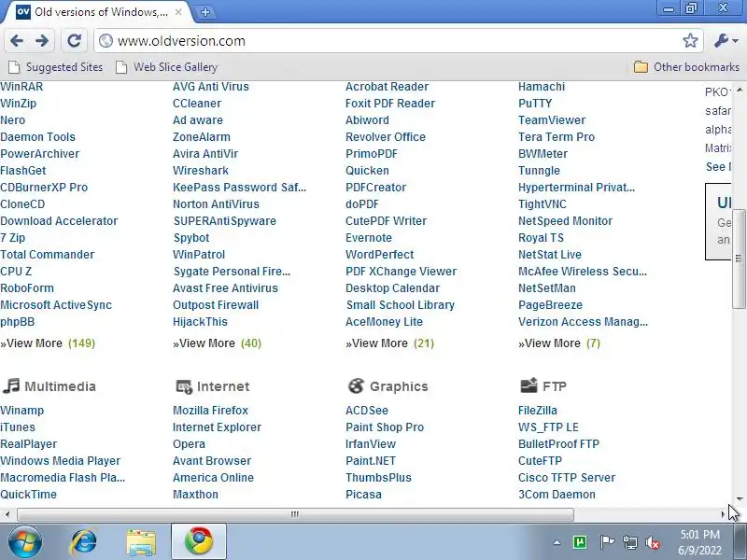Select the Old versions of Windows tab

99,12
